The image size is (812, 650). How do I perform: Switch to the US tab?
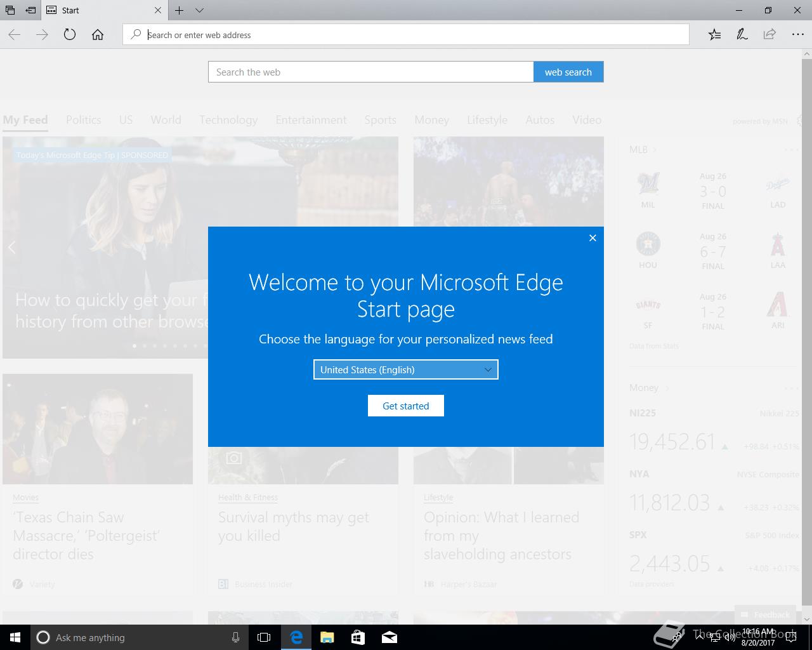pyautogui.click(x=126, y=120)
